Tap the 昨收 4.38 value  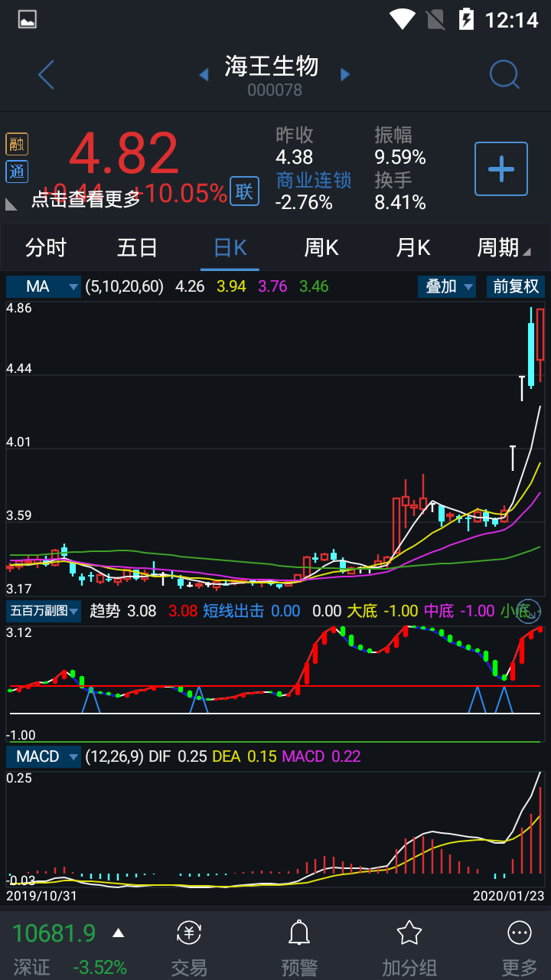[295, 158]
